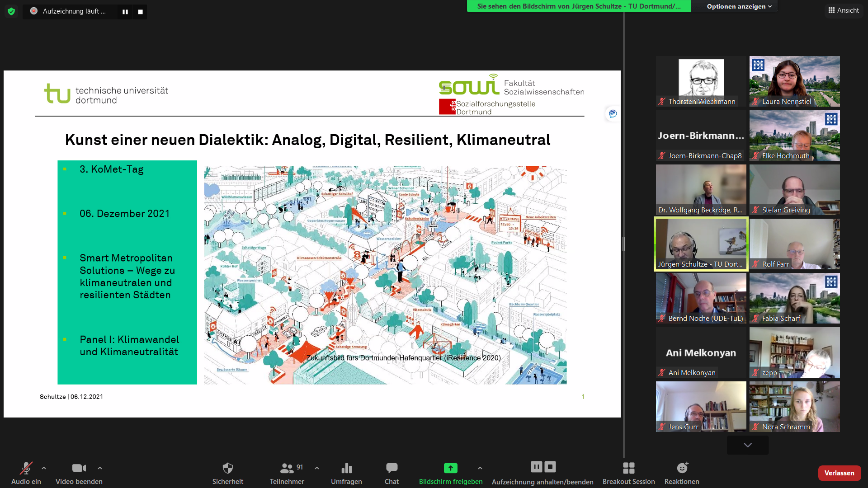Viewport: 868px width, 488px height.
Task: Open the Ansicht view menu
Action: click(x=843, y=10)
